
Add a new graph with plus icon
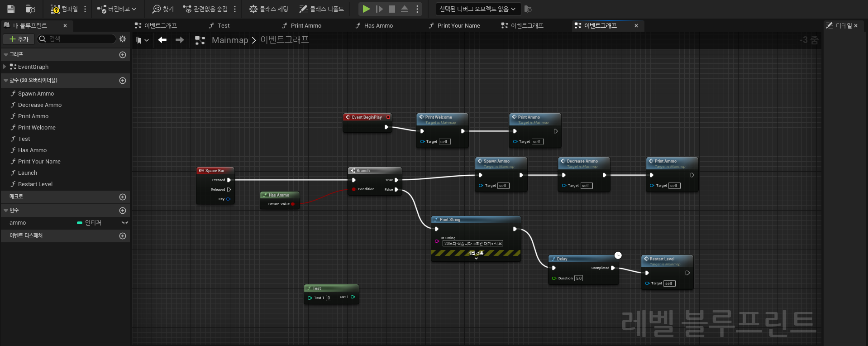pos(123,54)
